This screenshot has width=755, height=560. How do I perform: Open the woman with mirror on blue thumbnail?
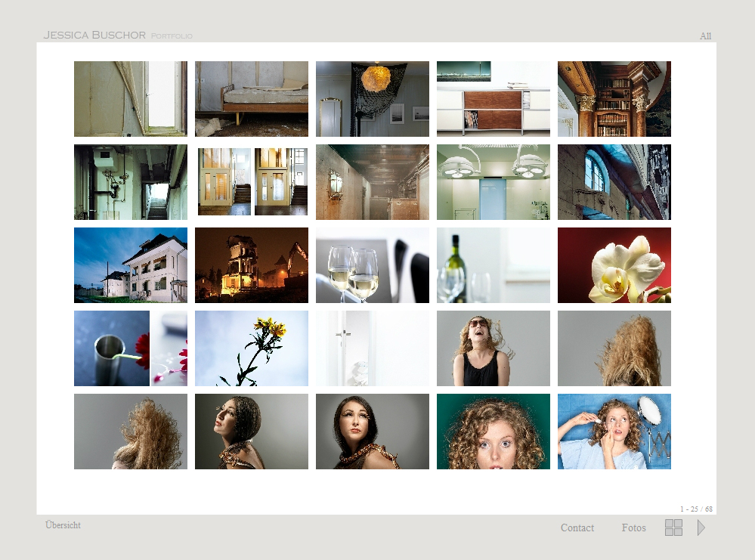pos(614,432)
